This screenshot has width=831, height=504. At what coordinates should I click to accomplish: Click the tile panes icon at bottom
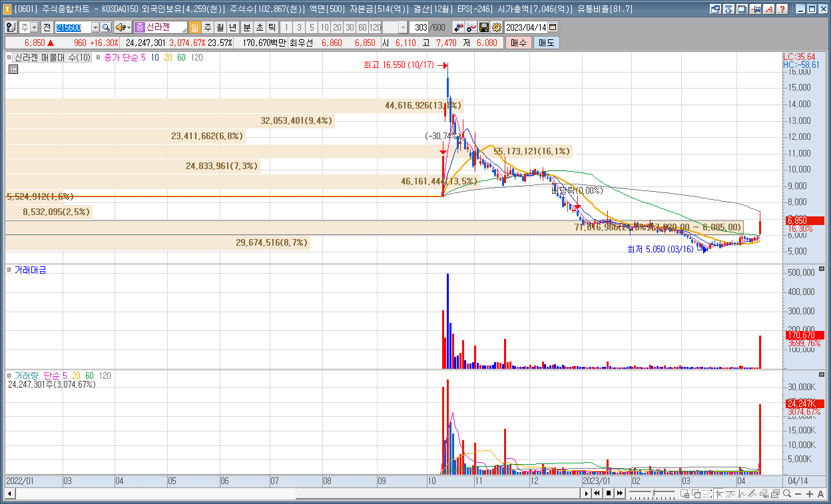click(x=685, y=493)
